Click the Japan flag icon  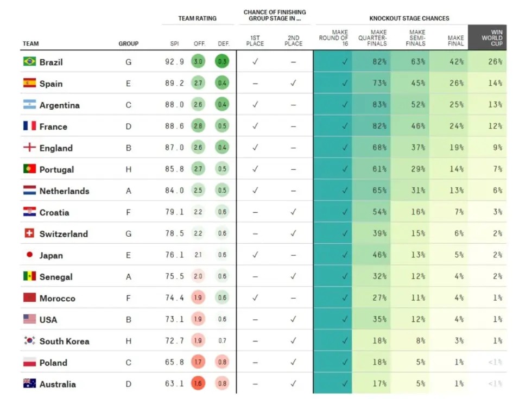[x=29, y=255]
